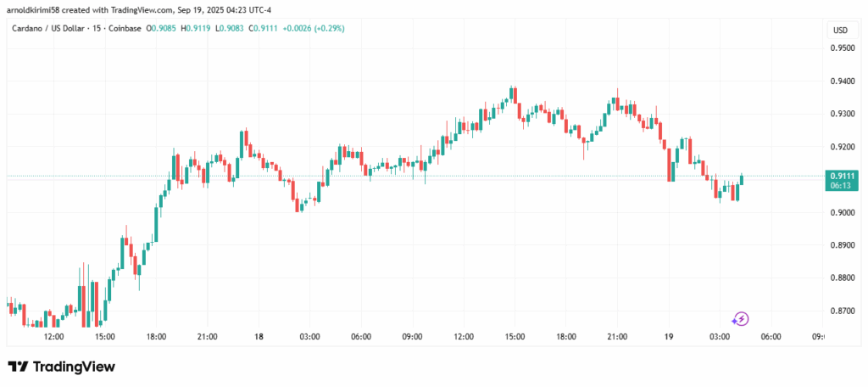Screen dimensions: 868x387
Task: Click the high value H0.9119
Action: coord(199,29)
